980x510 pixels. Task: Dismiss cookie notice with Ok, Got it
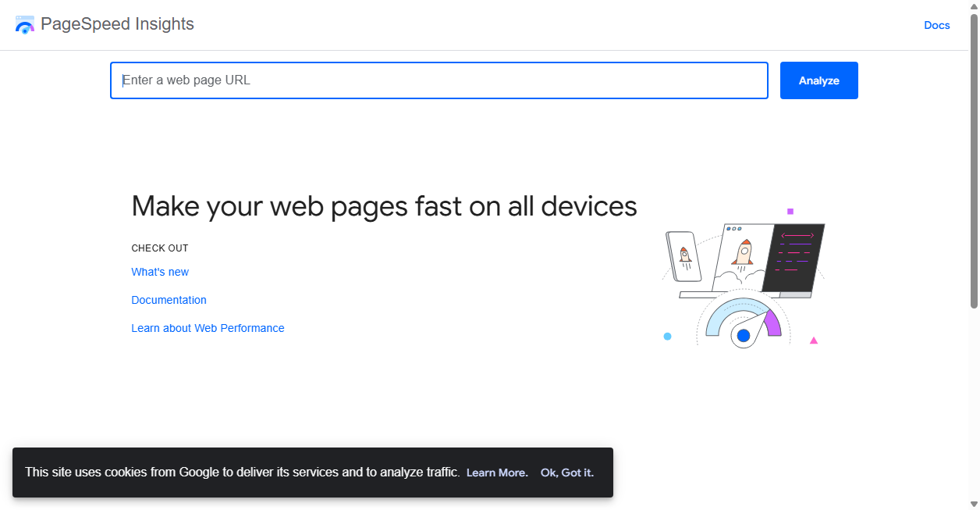567,473
